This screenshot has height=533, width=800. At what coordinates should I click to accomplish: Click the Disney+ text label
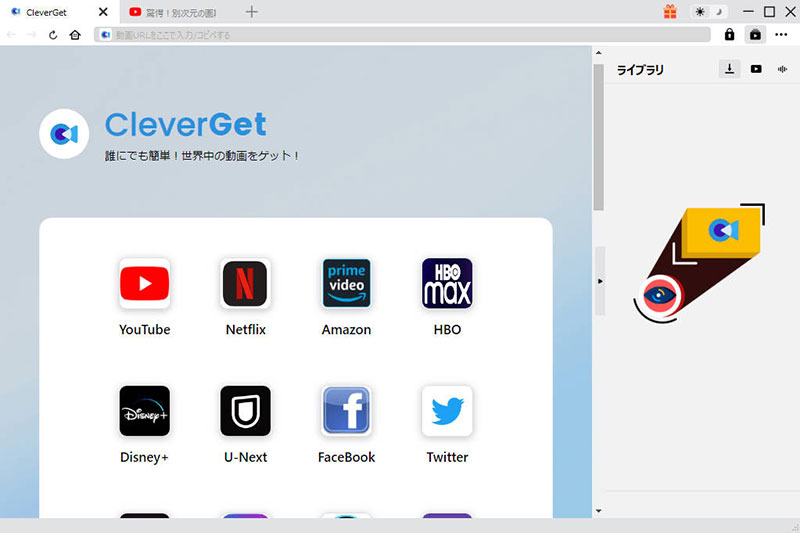(x=144, y=457)
